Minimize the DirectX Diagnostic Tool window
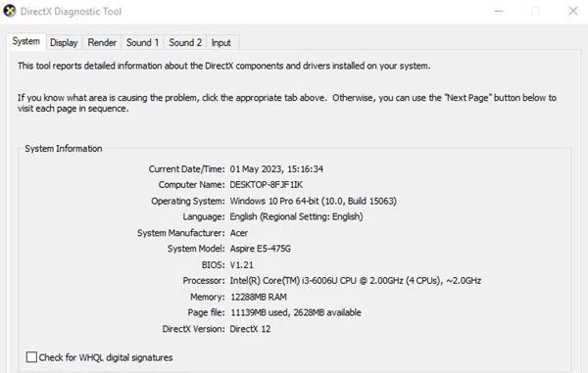588x373 pixels. tap(499, 11)
